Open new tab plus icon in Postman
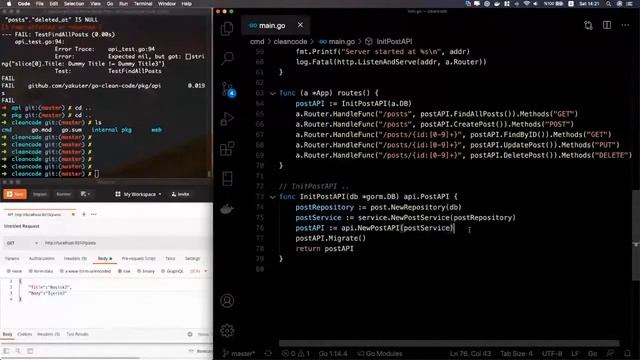 click(x=84, y=214)
